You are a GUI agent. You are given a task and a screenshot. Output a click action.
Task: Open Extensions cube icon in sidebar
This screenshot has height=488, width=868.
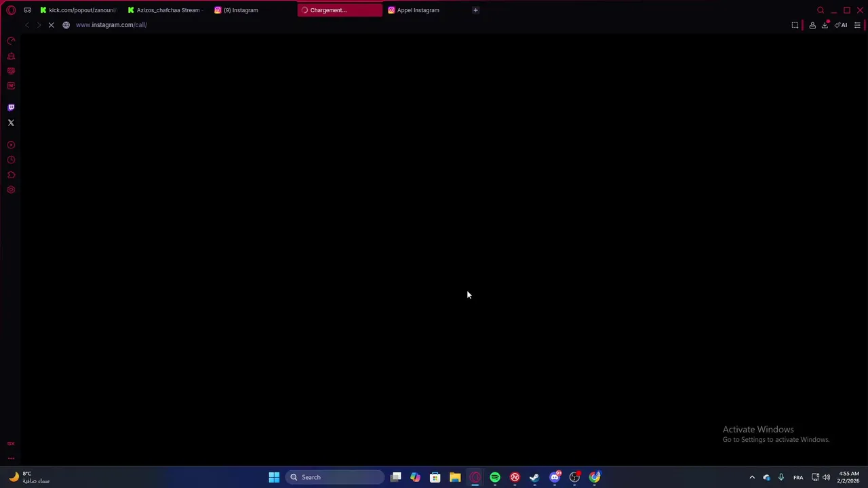(x=11, y=175)
